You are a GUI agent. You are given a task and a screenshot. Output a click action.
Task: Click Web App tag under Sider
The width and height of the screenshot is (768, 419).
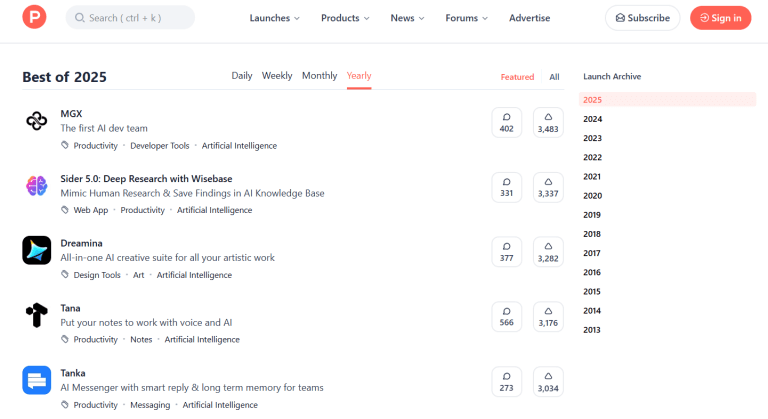tap(91, 210)
